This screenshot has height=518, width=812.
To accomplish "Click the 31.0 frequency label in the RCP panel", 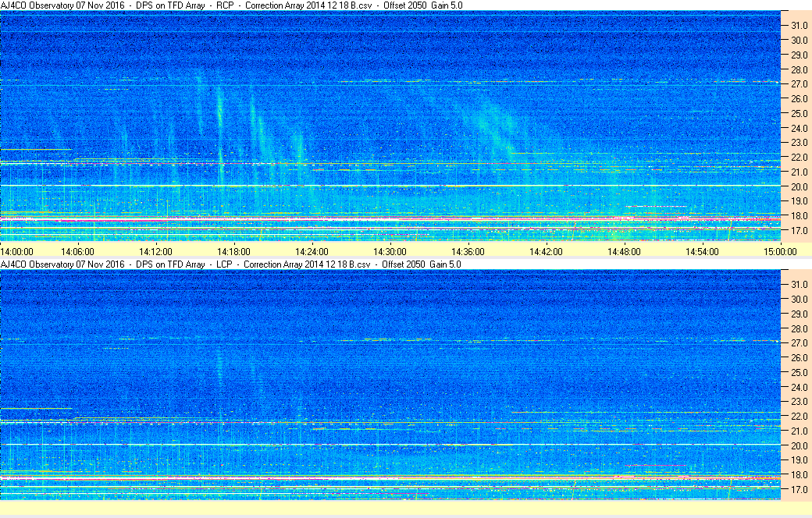I will click(x=796, y=26).
